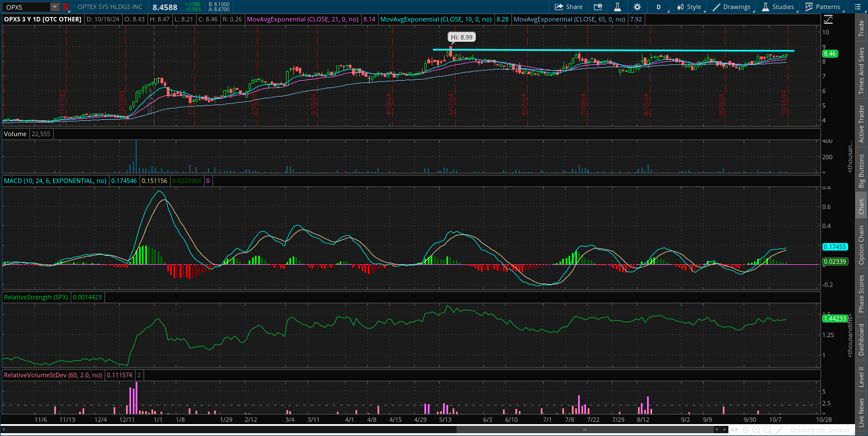Click the 1.44233 relative strength axis tag
The width and height of the screenshot is (868, 436).
click(x=834, y=319)
